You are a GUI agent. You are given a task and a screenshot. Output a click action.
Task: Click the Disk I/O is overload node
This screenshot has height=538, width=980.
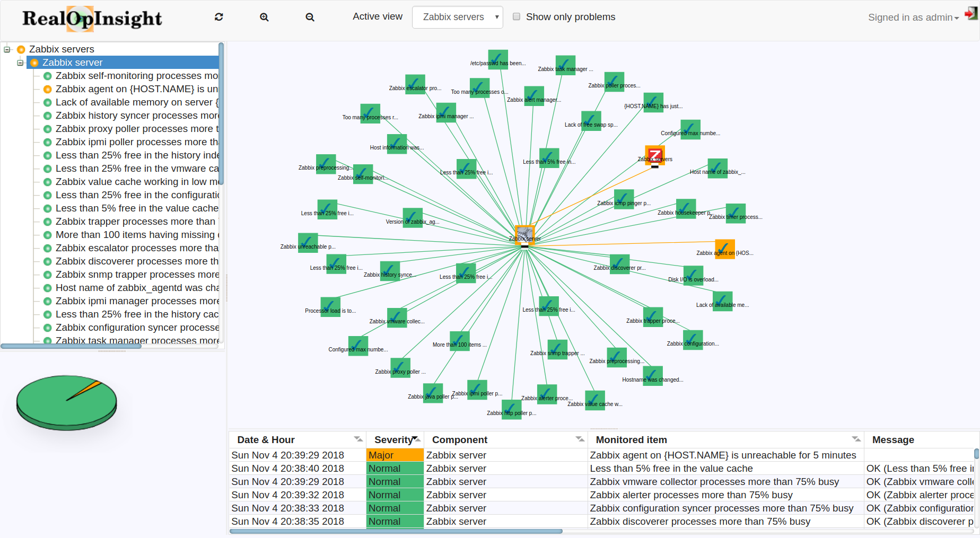click(x=693, y=275)
